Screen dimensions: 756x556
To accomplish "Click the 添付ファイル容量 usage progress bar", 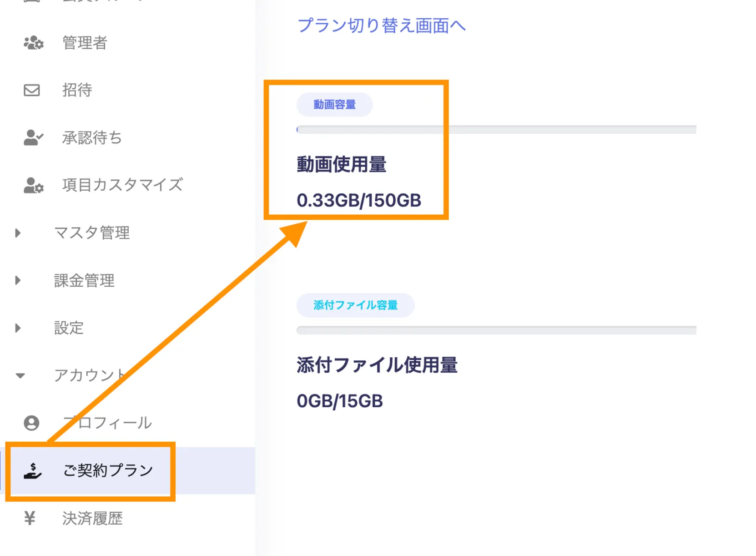I will [496, 330].
